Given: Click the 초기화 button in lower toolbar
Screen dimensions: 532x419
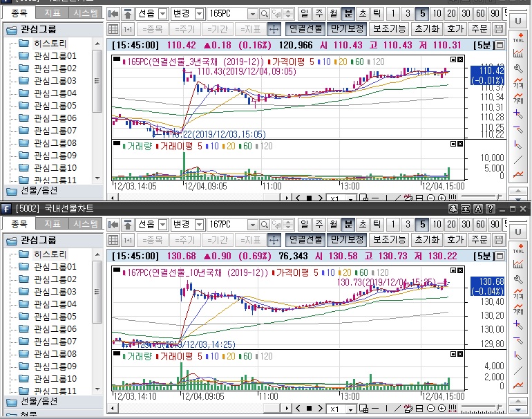Looking at the screenshot, I should coord(426,240).
